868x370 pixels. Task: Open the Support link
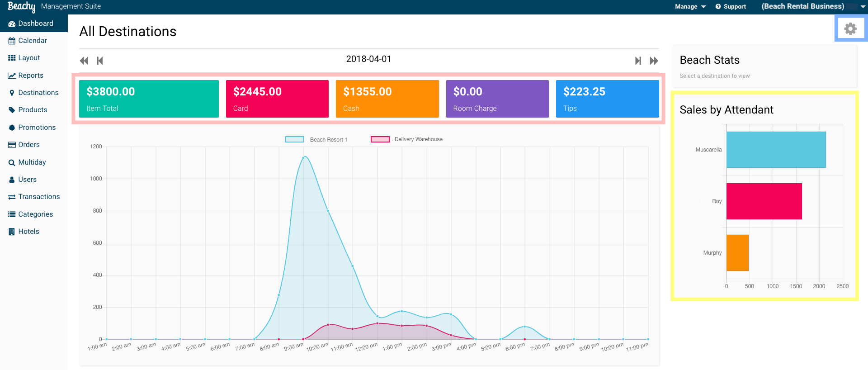point(731,6)
